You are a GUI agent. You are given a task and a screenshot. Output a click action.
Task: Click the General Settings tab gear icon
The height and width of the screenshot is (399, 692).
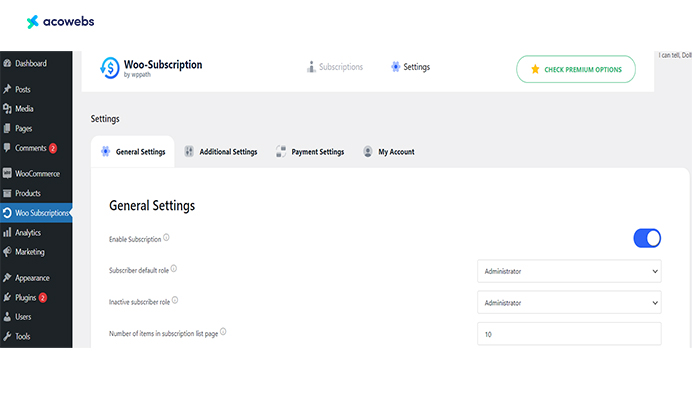point(105,151)
